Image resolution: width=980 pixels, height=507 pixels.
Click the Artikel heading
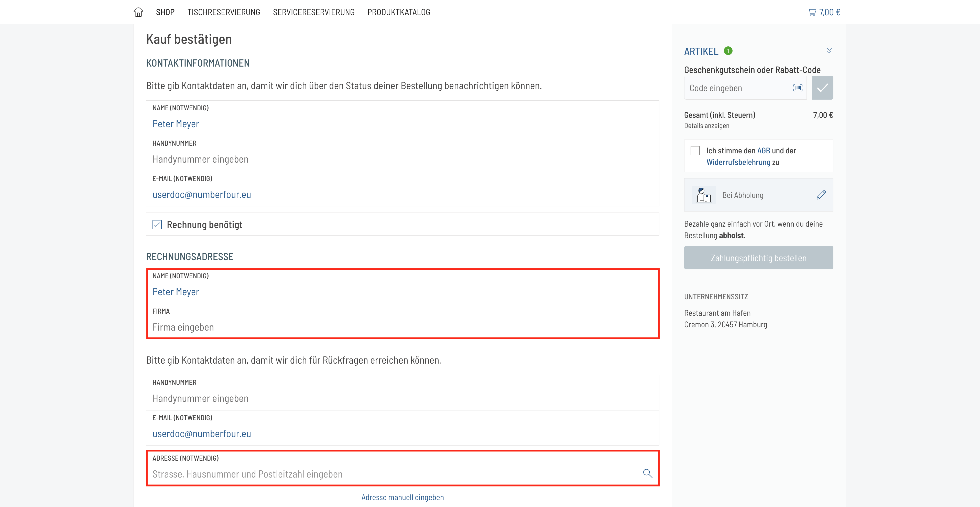(701, 51)
